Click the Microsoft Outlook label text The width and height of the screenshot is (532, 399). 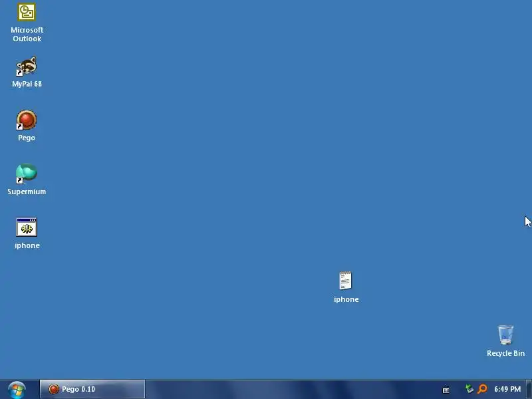pos(27,35)
